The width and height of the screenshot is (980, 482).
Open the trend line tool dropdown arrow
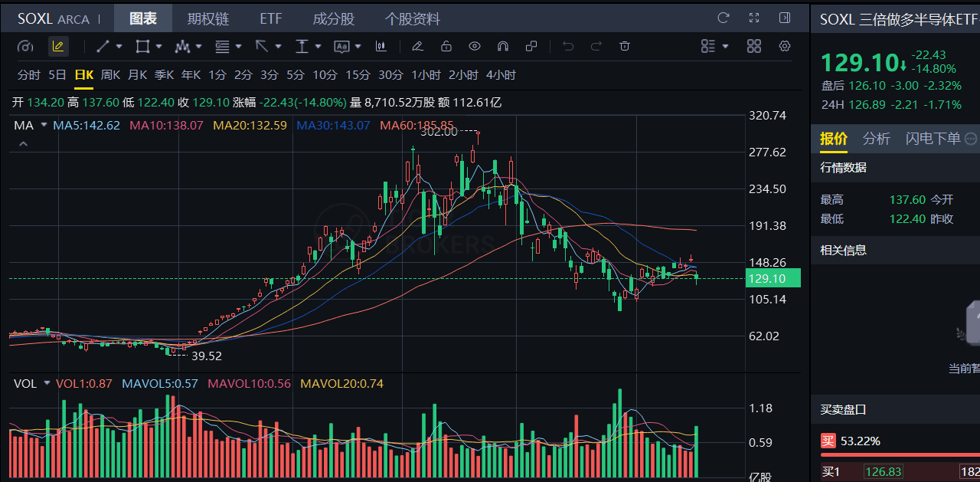(119, 47)
